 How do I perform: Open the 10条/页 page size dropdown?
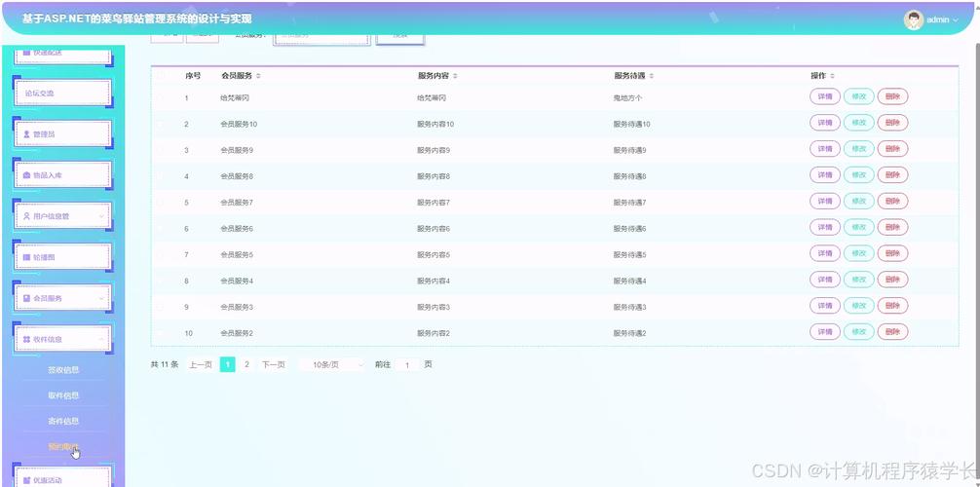(x=331, y=364)
